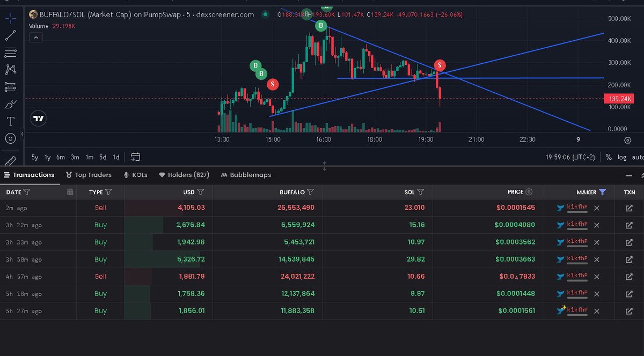Set chart range to 5y
Screen dimensions: 644x356
[35, 157]
